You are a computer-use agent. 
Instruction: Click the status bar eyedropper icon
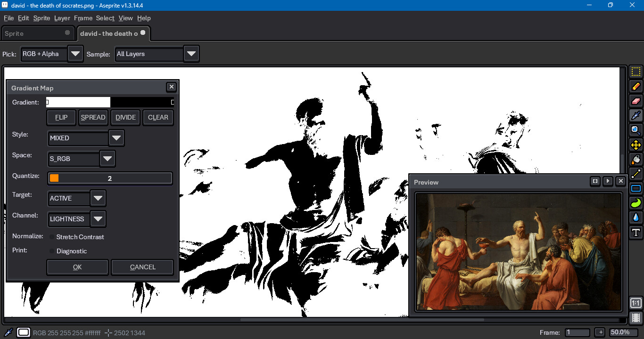tap(8, 332)
